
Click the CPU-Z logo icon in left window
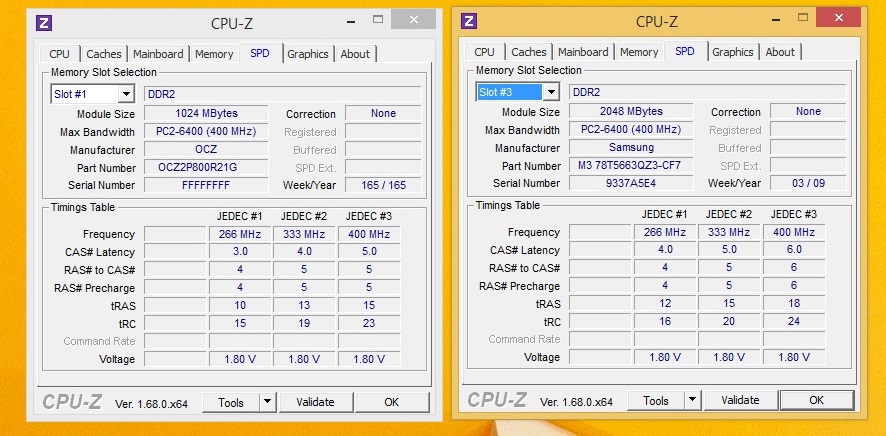44,23
